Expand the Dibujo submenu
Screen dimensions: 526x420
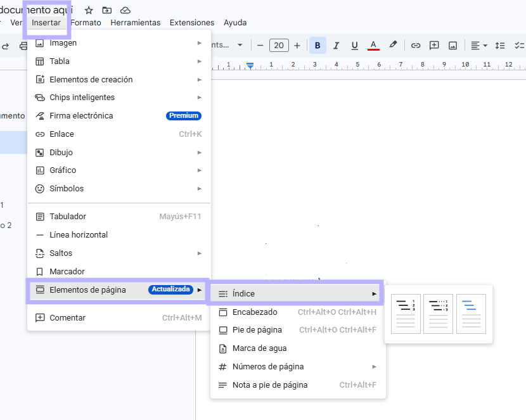pos(119,153)
